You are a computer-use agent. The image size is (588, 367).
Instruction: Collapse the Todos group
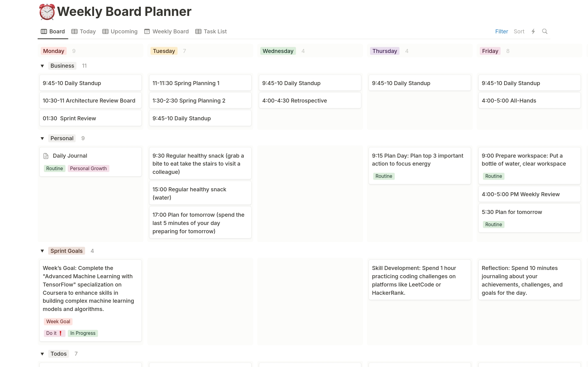point(42,354)
